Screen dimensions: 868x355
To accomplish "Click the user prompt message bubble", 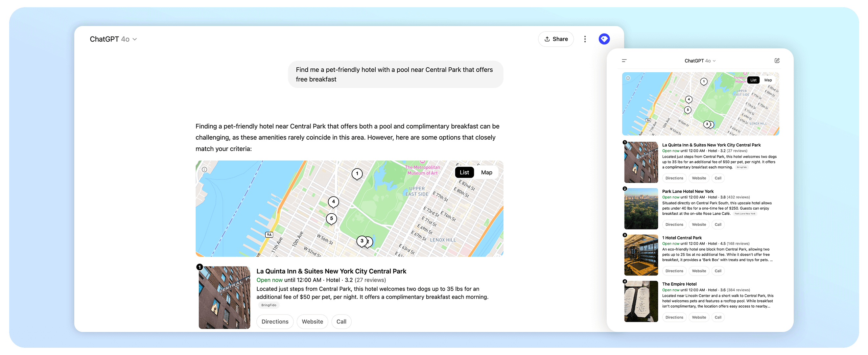I will click(395, 74).
